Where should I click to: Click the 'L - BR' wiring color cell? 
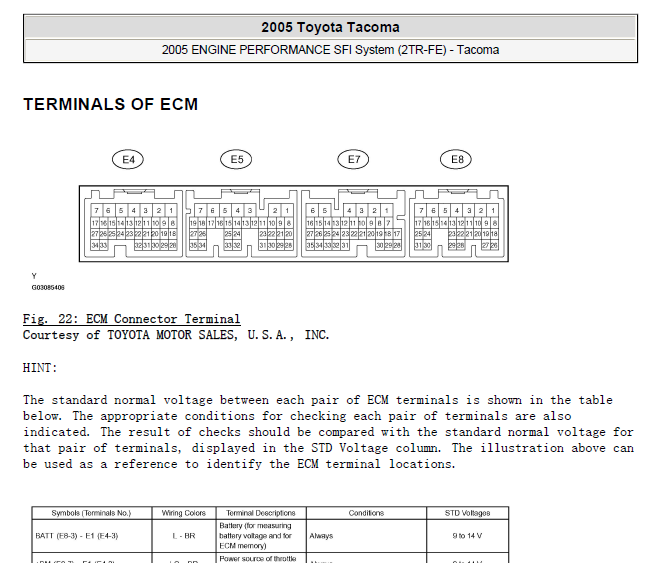pyautogui.click(x=184, y=536)
